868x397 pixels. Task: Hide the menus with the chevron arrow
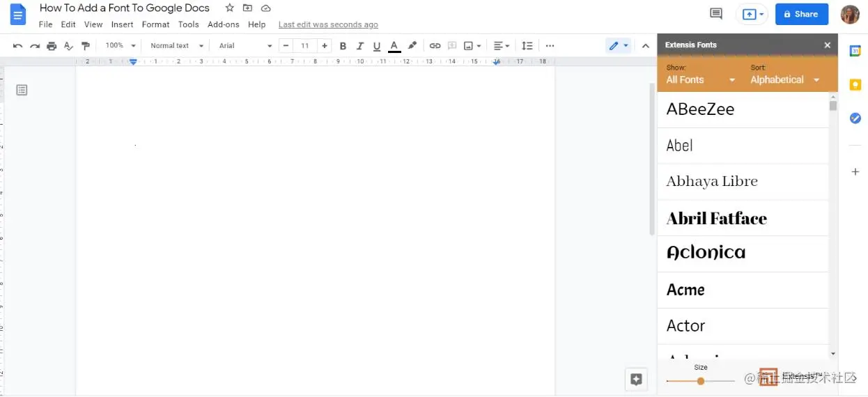[646, 46]
